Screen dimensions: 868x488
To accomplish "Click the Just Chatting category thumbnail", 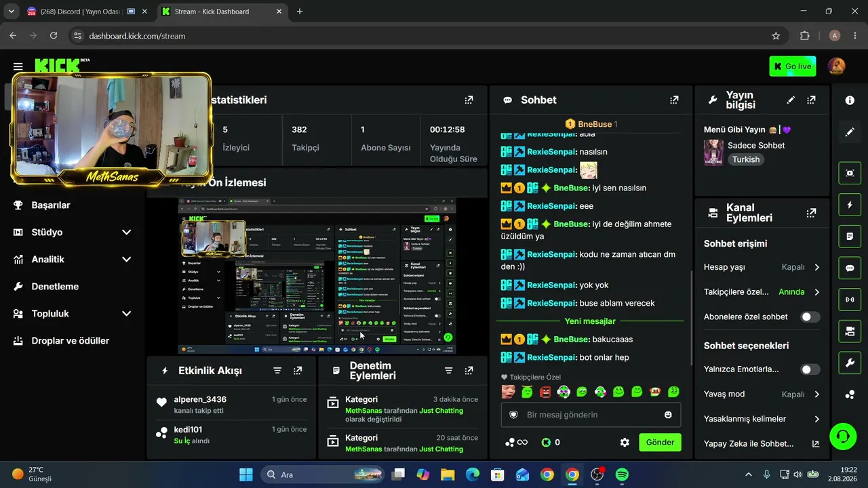I will [713, 152].
